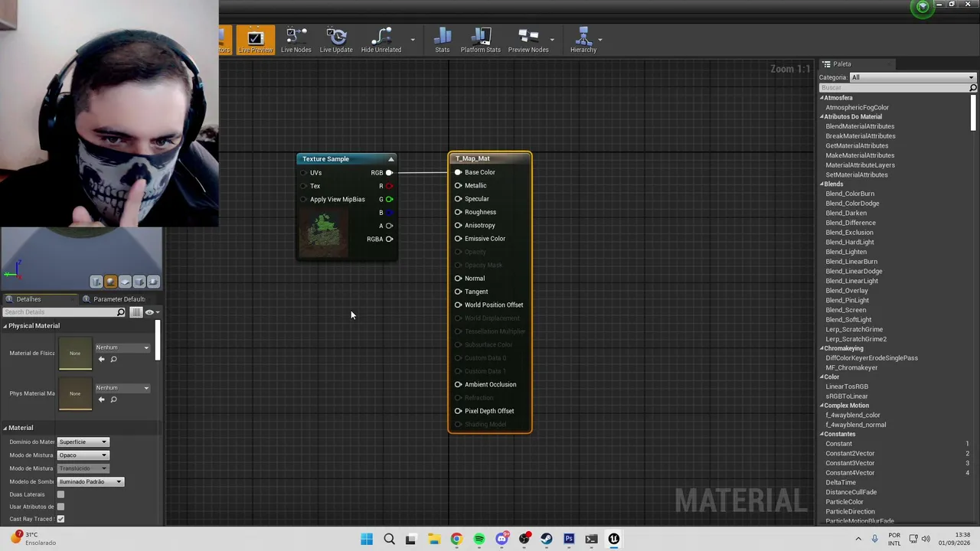Open the Hierarchy toolbar button
This screenshot has height=551, width=980.
tap(583, 41)
